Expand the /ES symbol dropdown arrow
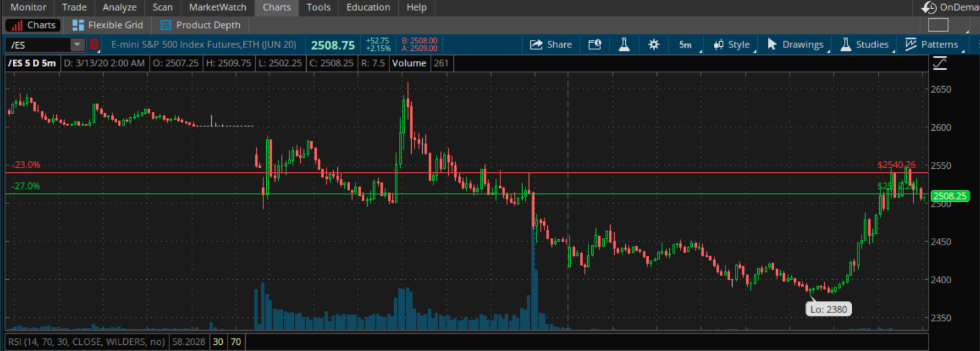The height and width of the screenshot is (351, 980). tap(78, 45)
